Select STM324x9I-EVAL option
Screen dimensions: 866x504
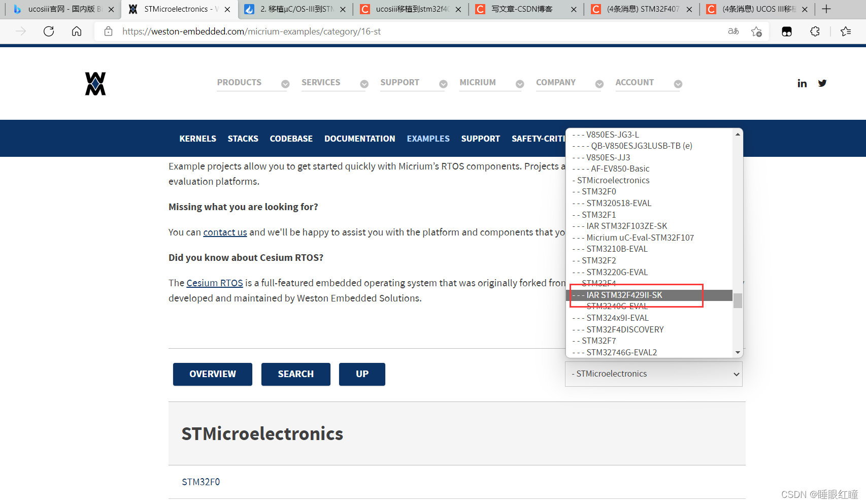[649, 318]
